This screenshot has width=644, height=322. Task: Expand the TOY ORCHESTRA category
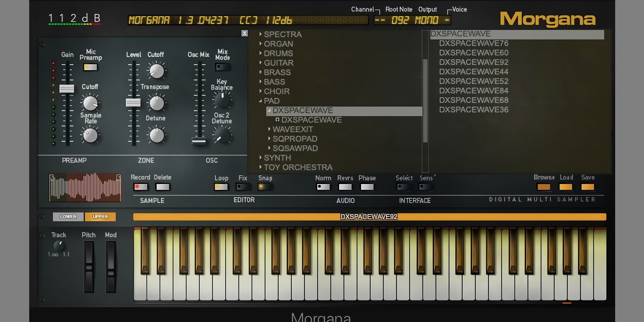[260, 167]
